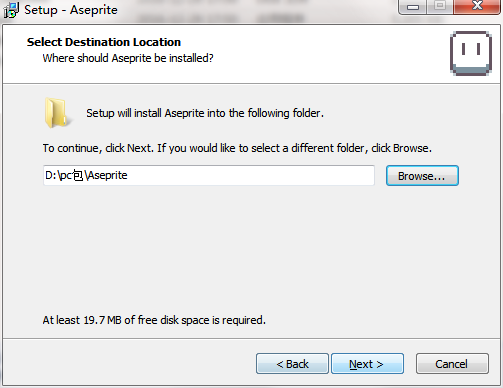Click the disabled maximize button
Image resolution: width=503 pixels, height=388 pixels.
pos(440,6)
